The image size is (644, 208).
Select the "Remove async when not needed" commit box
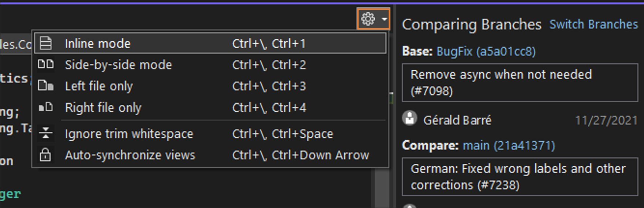tap(520, 82)
